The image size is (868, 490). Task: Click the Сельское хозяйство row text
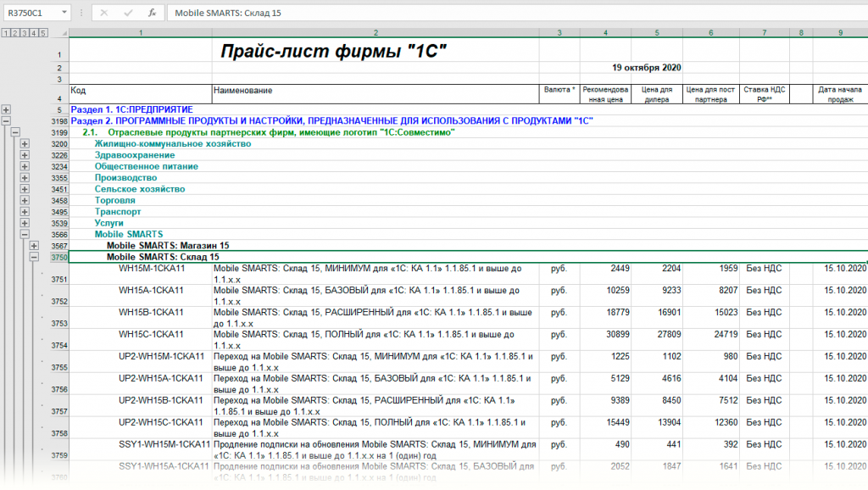140,189
